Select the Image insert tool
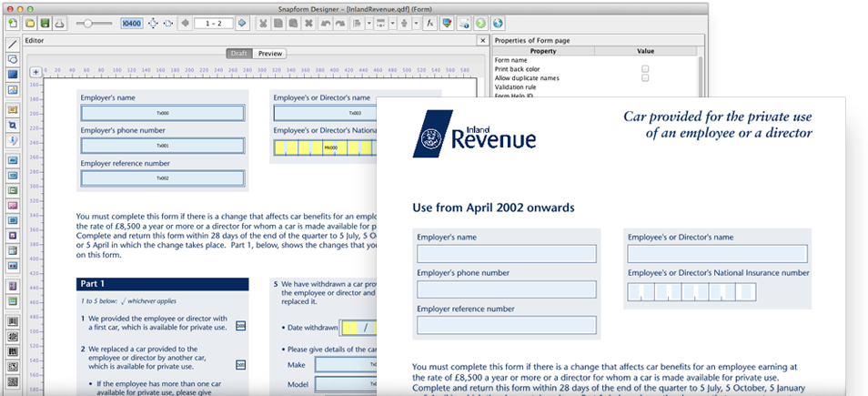This screenshot has width=868, height=396. click(x=13, y=90)
